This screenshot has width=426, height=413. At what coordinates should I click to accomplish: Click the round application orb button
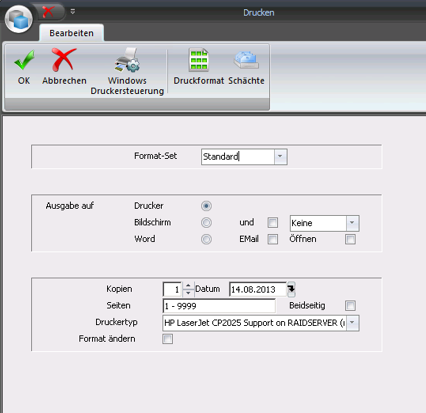(19, 19)
